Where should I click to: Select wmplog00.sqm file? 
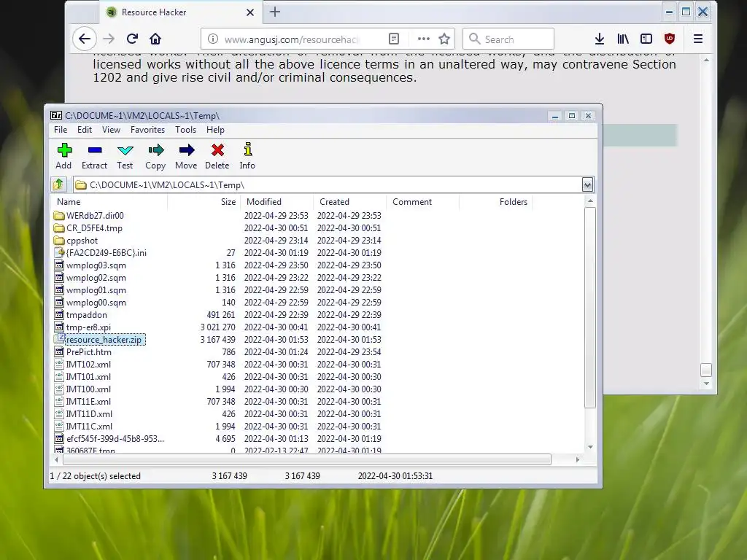(x=96, y=303)
